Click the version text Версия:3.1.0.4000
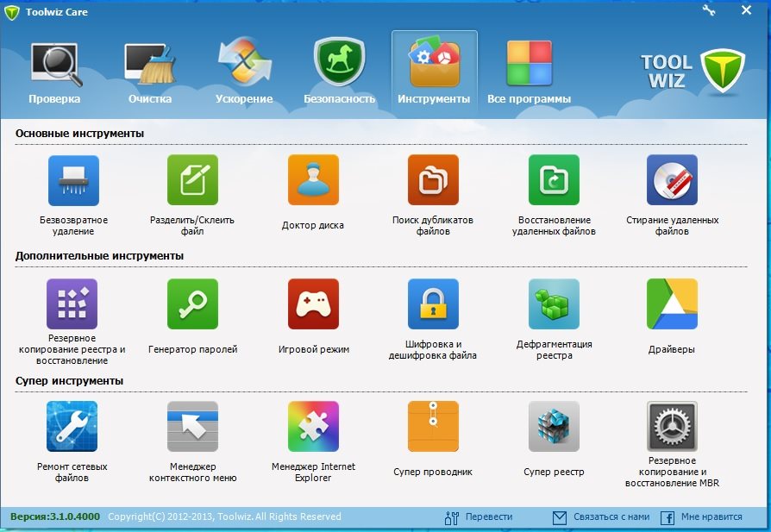The image size is (771, 532). (x=55, y=516)
